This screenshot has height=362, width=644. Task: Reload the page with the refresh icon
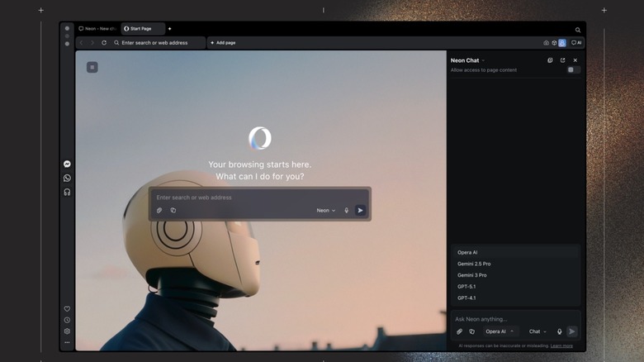point(104,43)
